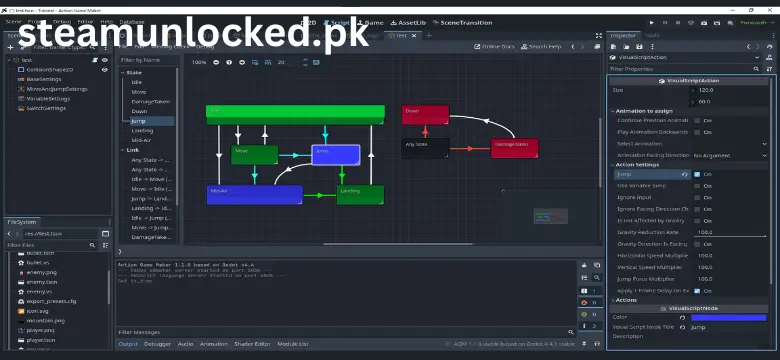780x360 pixels.
Task: Switch FileSystem panel to split view
Action: 105,234
